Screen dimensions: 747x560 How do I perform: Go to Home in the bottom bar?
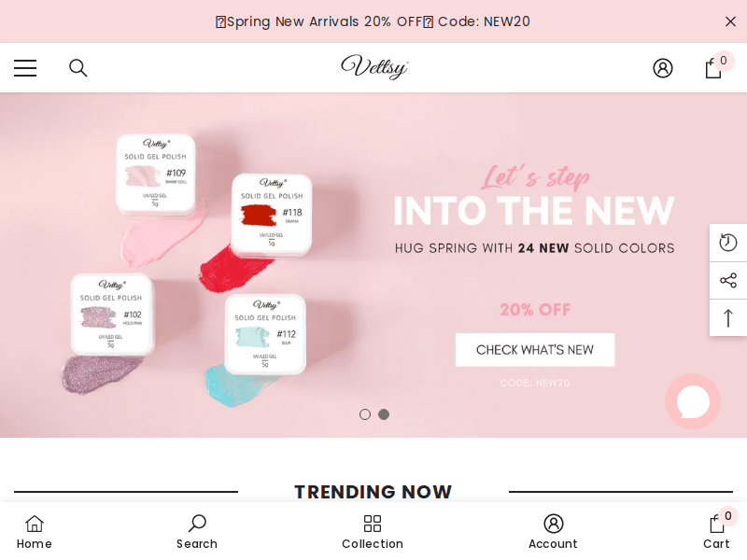pos(35,532)
